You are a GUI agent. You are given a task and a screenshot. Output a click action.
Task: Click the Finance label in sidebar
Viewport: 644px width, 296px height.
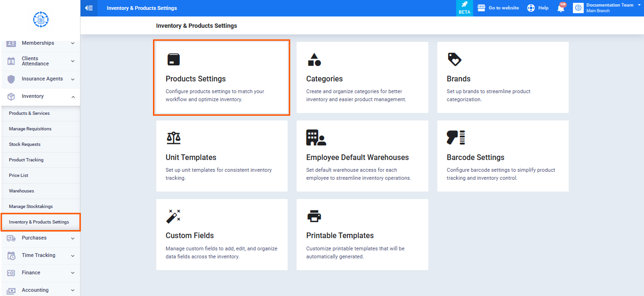click(x=31, y=273)
